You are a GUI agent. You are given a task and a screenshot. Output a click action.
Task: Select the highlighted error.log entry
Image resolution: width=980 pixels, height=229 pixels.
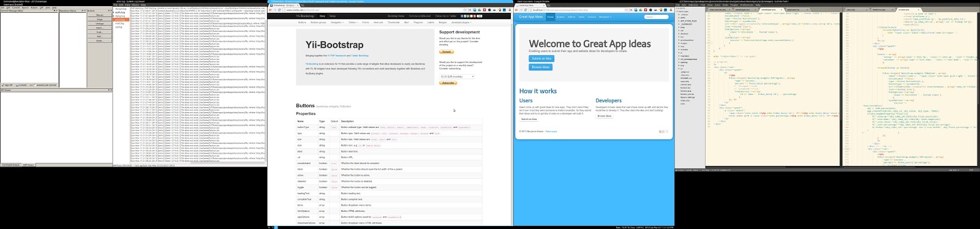tap(121, 20)
